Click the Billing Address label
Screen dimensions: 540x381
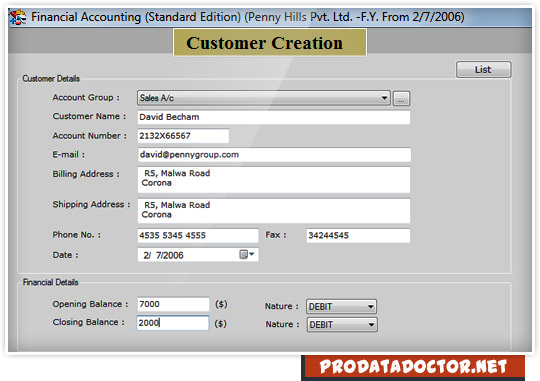coord(86,174)
